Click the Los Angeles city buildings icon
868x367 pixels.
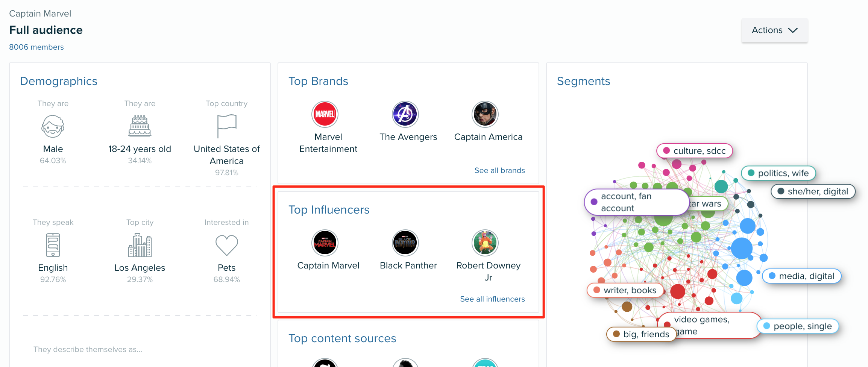pyautogui.click(x=140, y=245)
